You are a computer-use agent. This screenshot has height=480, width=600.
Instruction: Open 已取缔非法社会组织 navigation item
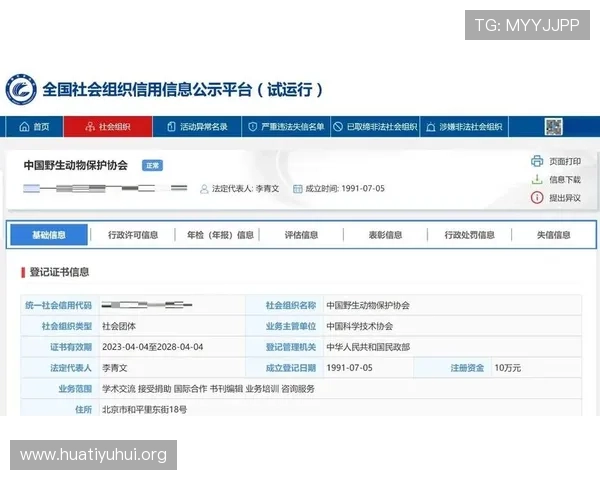tap(375, 127)
